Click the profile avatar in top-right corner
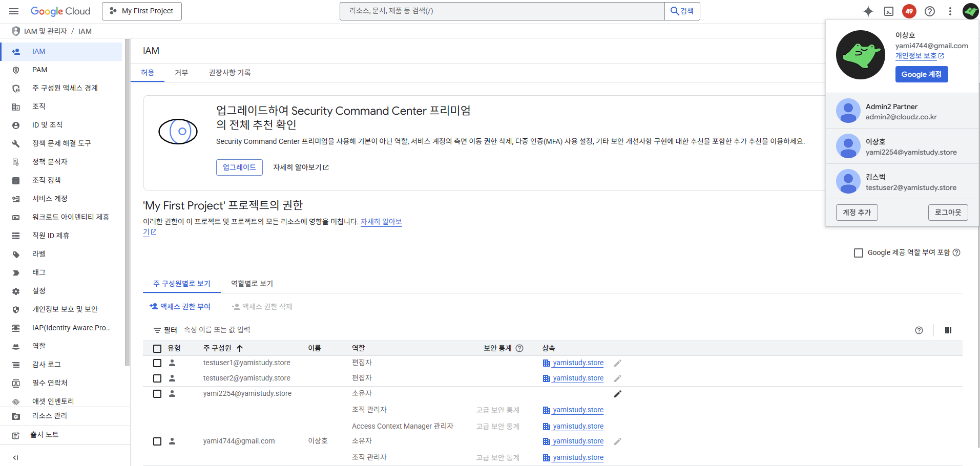Viewport: 980px width, 466px height. point(970,11)
